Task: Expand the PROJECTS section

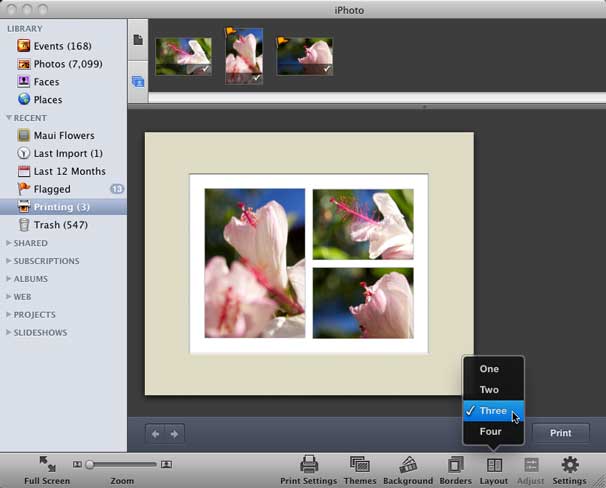Action: (x=9, y=315)
